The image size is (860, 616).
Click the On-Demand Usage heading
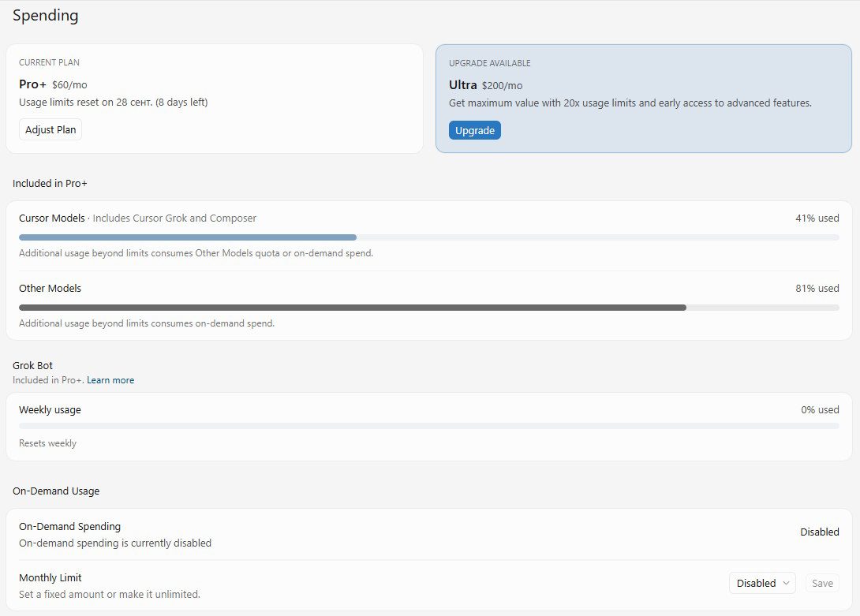tap(56, 491)
